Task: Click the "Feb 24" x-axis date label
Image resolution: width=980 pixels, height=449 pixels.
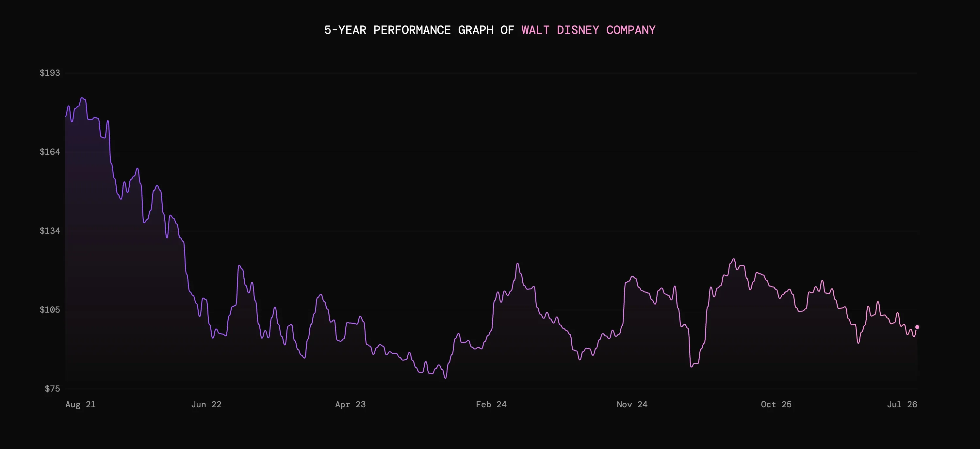Action: [x=491, y=404]
